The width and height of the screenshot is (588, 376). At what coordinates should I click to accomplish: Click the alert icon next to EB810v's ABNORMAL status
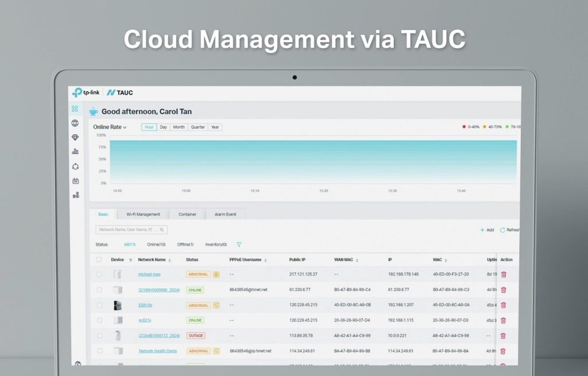pos(216,305)
